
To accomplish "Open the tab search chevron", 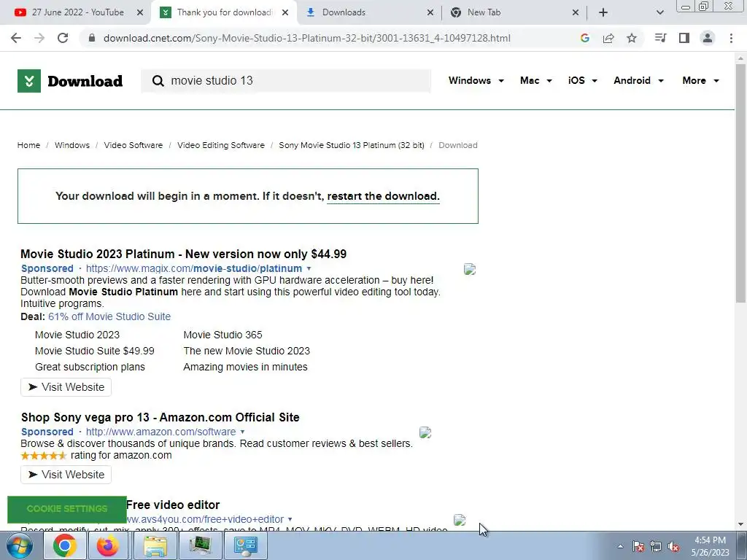I will pos(659,12).
